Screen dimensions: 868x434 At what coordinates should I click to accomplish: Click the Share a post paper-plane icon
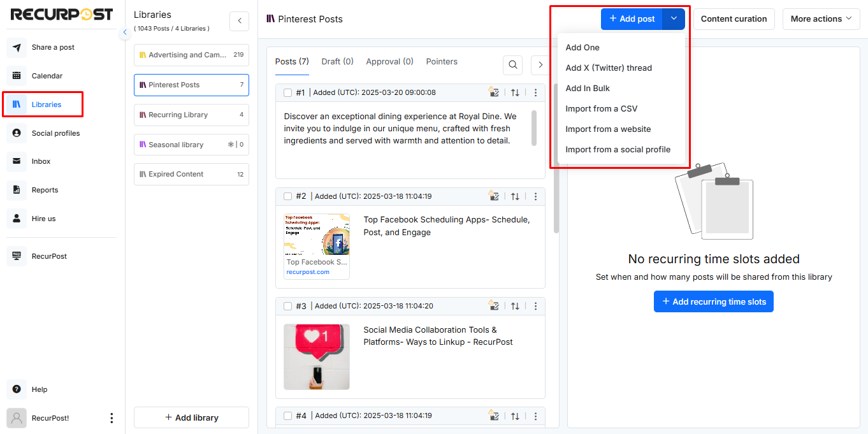[17, 47]
